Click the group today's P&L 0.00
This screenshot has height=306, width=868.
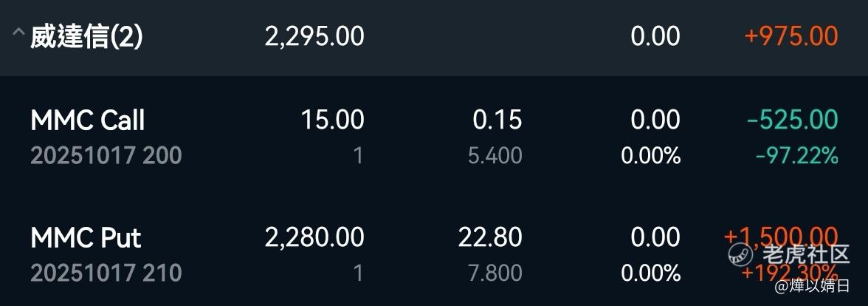pyautogui.click(x=655, y=36)
